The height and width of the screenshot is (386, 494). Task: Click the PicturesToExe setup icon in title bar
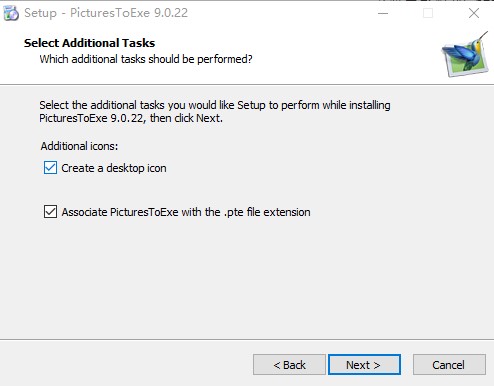pyautogui.click(x=11, y=13)
